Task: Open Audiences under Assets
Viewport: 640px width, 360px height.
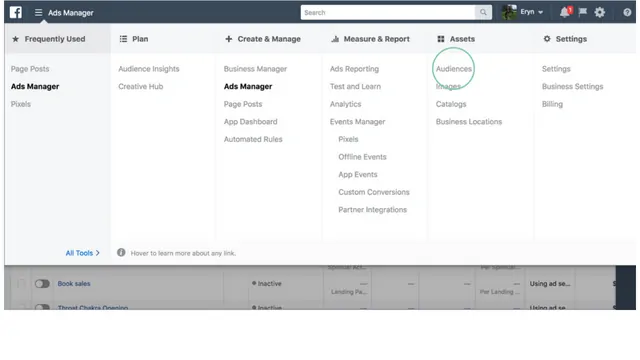Action: pyautogui.click(x=454, y=69)
